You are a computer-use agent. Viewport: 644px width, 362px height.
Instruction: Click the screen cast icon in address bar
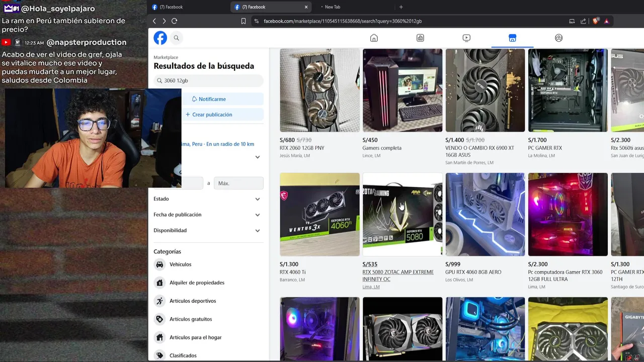pyautogui.click(x=572, y=21)
